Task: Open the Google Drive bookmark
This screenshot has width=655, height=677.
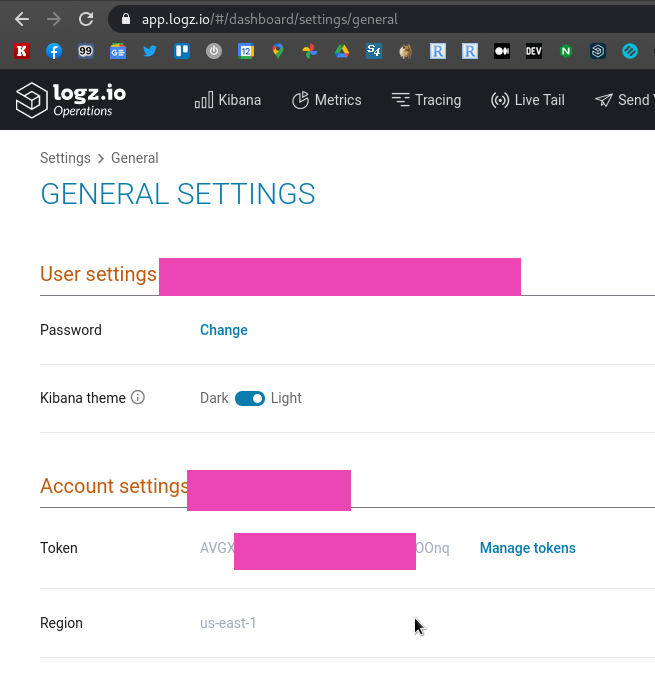Action: 342,51
